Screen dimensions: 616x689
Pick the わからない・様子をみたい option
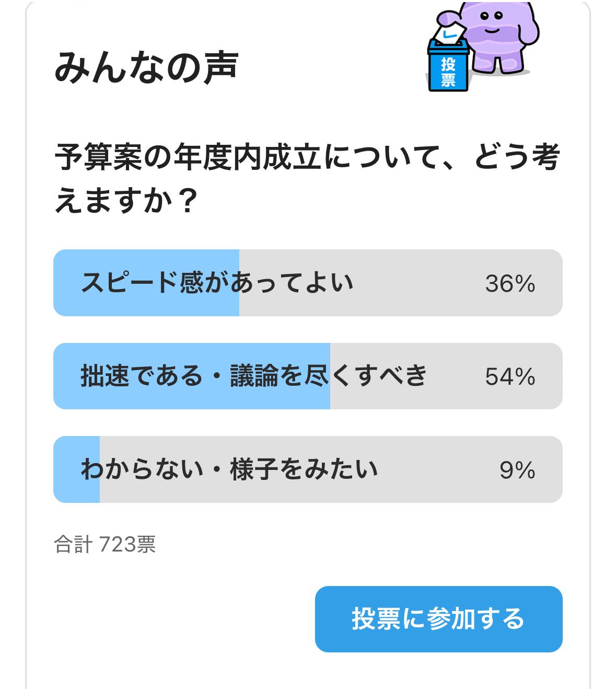click(x=229, y=469)
